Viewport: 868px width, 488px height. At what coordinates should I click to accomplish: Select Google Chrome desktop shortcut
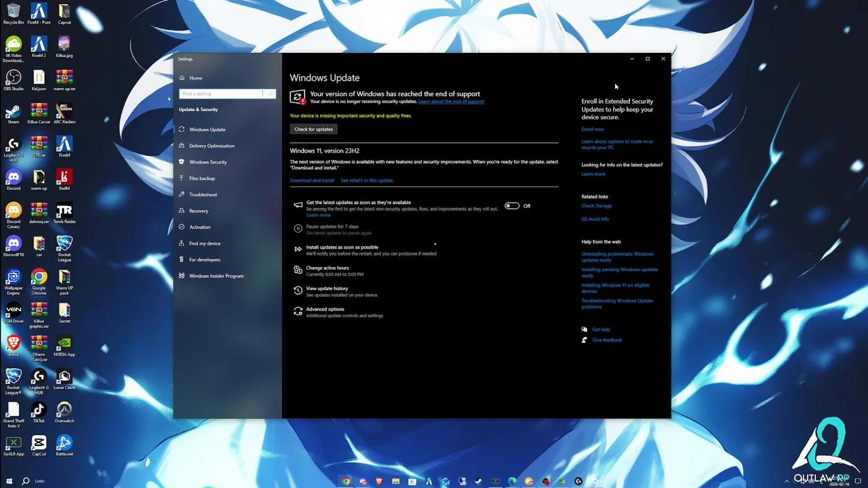coord(39,282)
